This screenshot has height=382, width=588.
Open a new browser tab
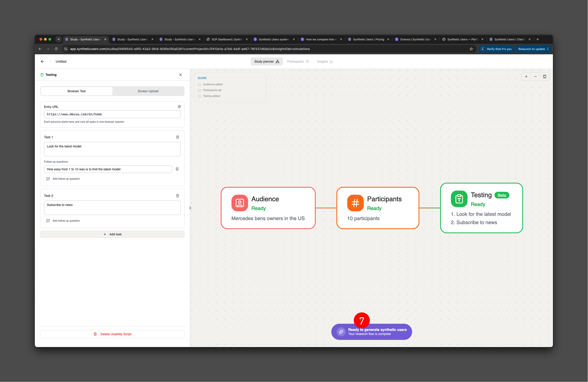[x=538, y=39]
